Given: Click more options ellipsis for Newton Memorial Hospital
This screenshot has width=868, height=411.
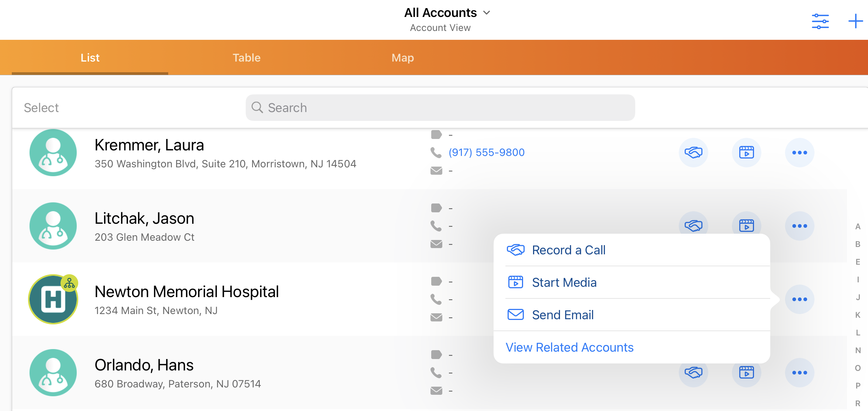Looking at the screenshot, I should 799,299.
